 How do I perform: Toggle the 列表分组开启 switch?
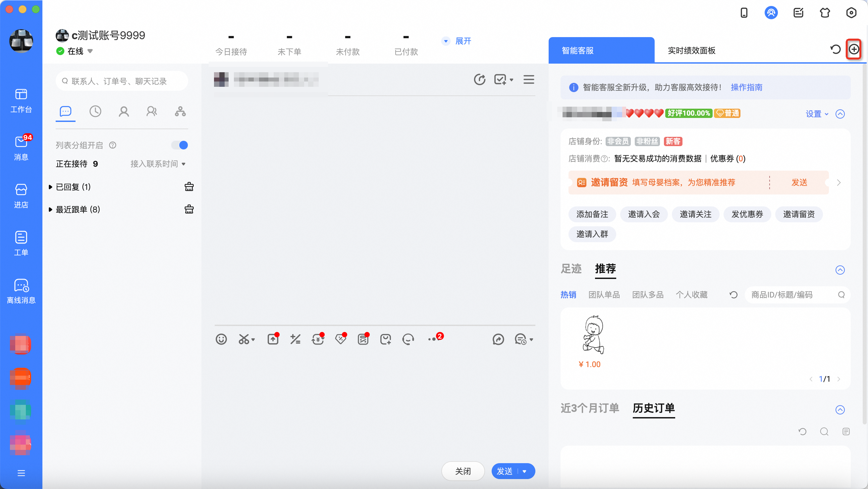pyautogui.click(x=180, y=145)
